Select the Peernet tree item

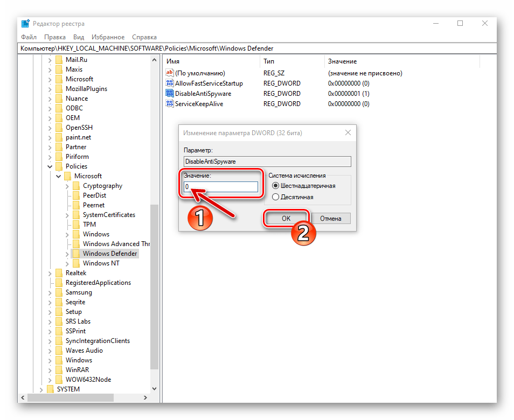coord(94,205)
